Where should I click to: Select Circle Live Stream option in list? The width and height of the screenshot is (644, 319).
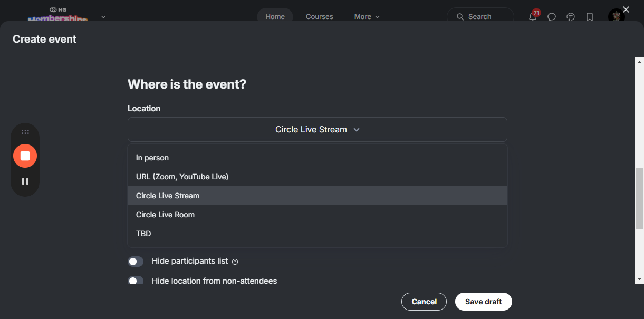click(318, 196)
